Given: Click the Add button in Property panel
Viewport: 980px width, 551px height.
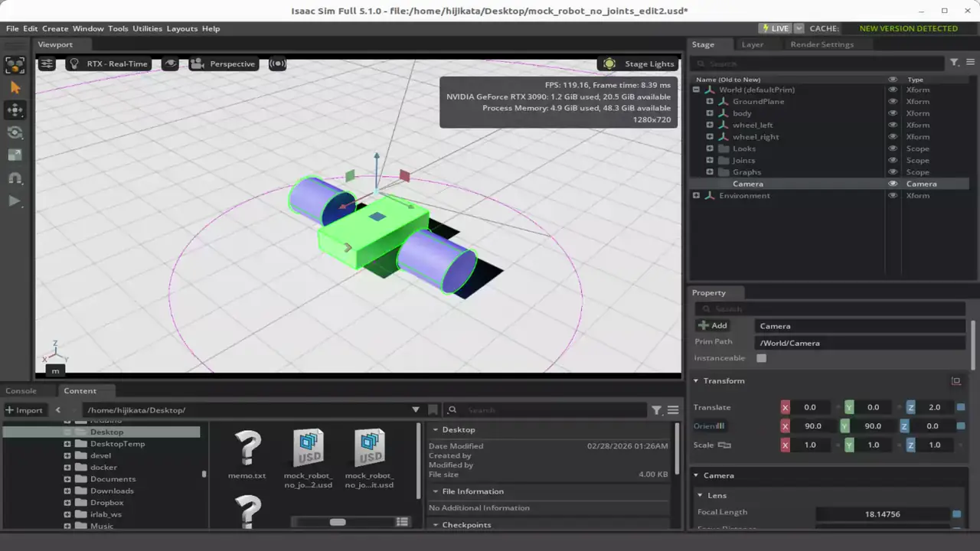Looking at the screenshot, I should click(x=713, y=326).
